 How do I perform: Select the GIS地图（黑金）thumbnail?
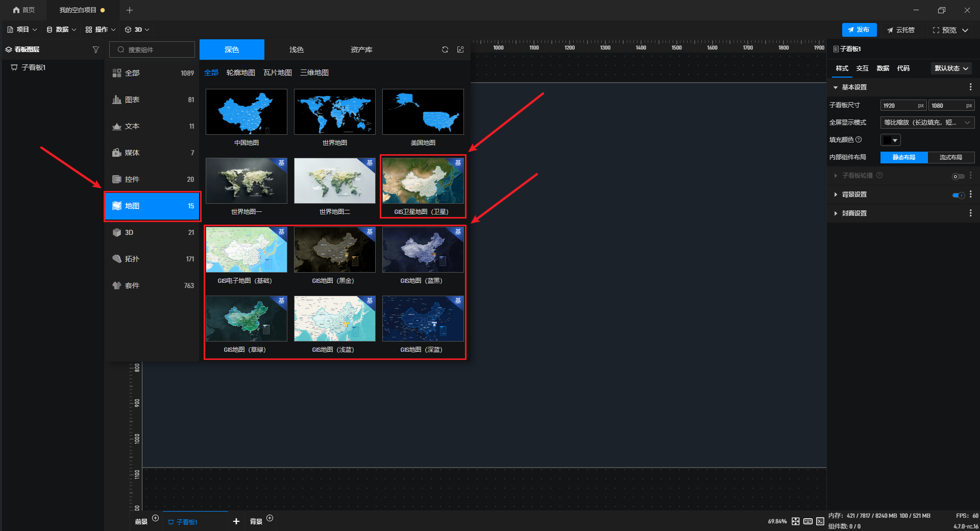pos(334,250)
